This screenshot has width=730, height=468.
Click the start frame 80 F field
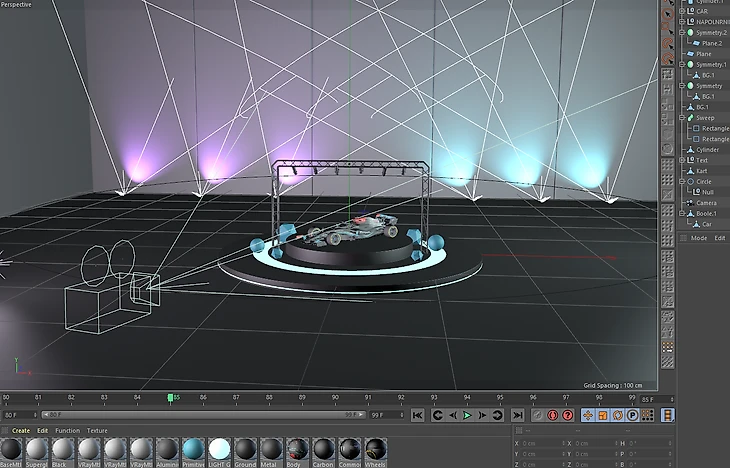18,414
